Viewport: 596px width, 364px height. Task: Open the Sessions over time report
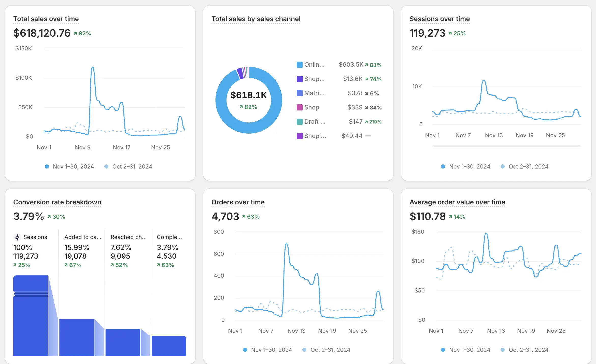click(439, 19)
